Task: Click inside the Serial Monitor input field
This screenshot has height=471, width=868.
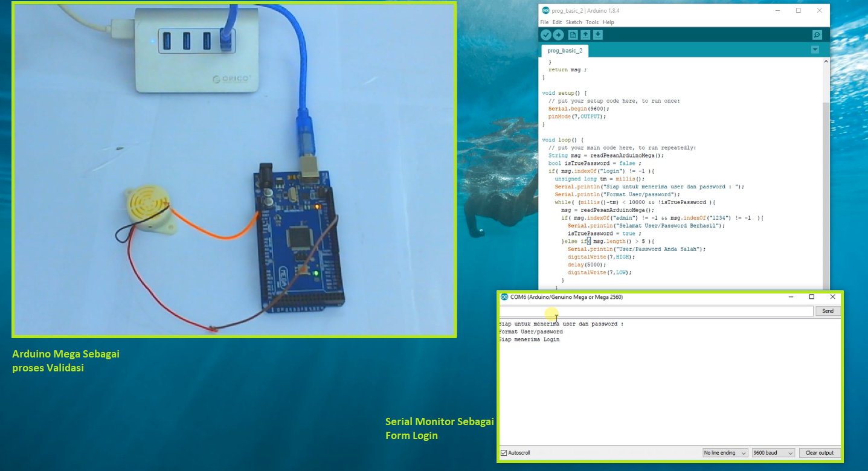Action: [652, 310]
